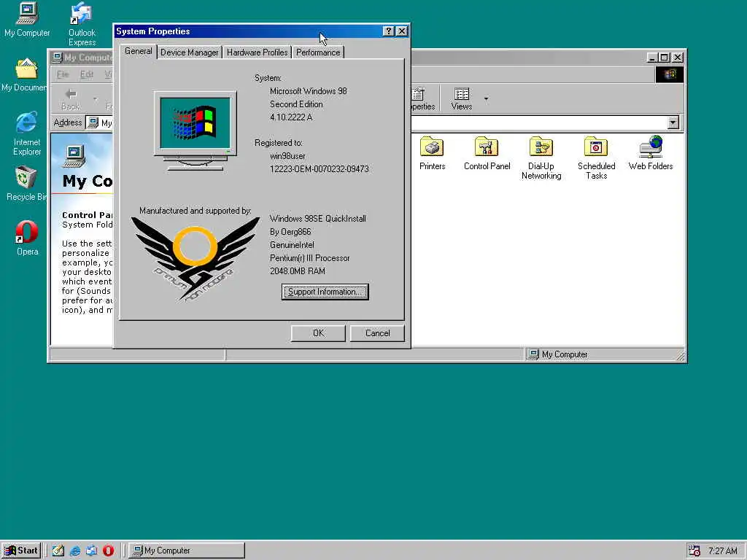This screenshot has height=560, width=747.
Task: Select the Web Folders icon
Action: [x=650, y=155]
